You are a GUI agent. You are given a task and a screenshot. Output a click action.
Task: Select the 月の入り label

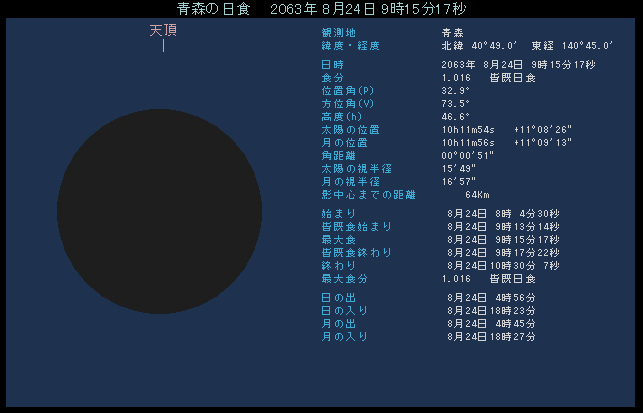(x=338, y=337)
